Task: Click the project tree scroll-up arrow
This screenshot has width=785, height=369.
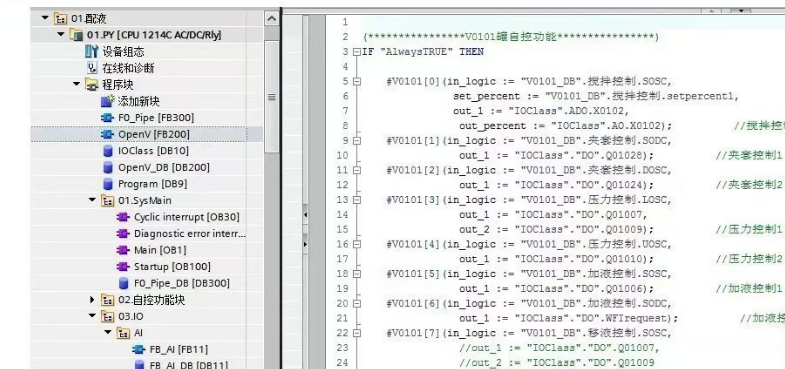Action: [271, 19]
